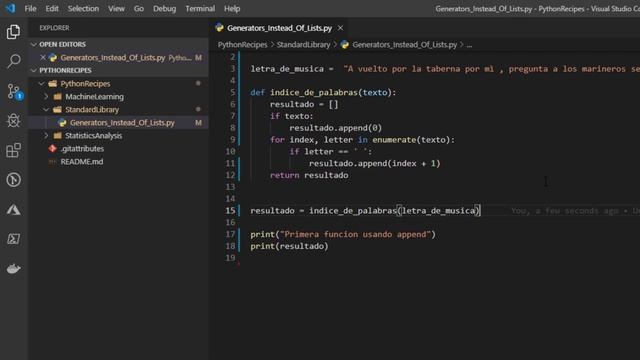Click 'print(resultado)' on line 18
640x360 pixels.
(289, 246)
